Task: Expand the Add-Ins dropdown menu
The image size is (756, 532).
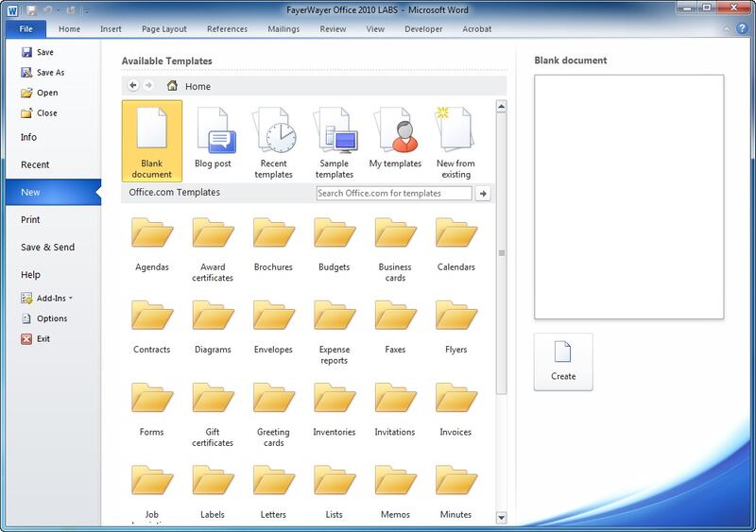Action: [53, 298]
